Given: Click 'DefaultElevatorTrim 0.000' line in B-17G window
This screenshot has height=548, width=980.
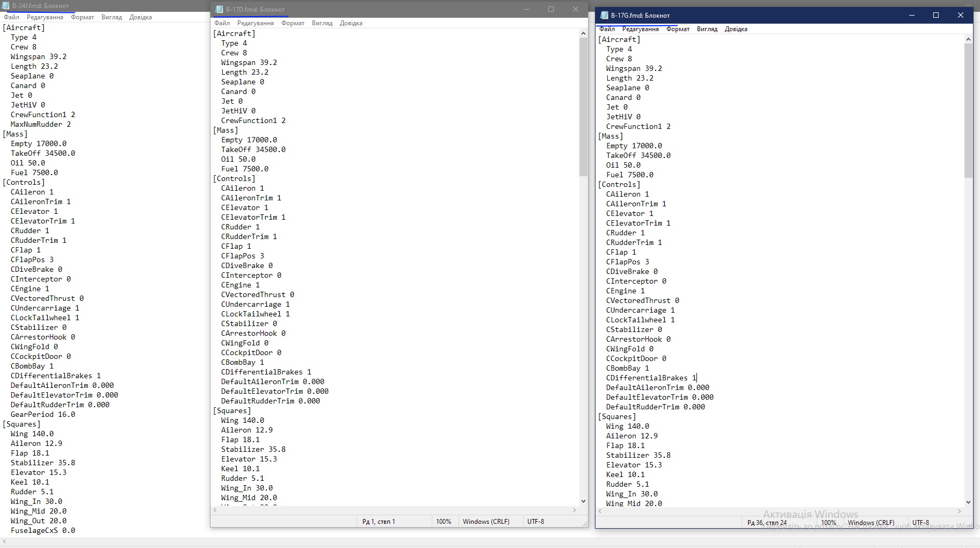Looking at the screenshot, I should point(660,397).
